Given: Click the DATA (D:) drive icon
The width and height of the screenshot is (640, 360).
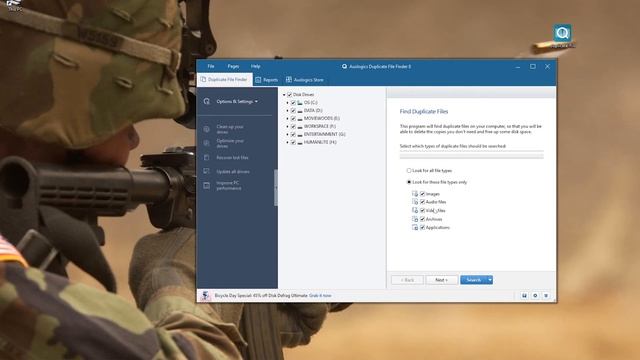Looking at the screenshot, I should [x=300, y=111].
